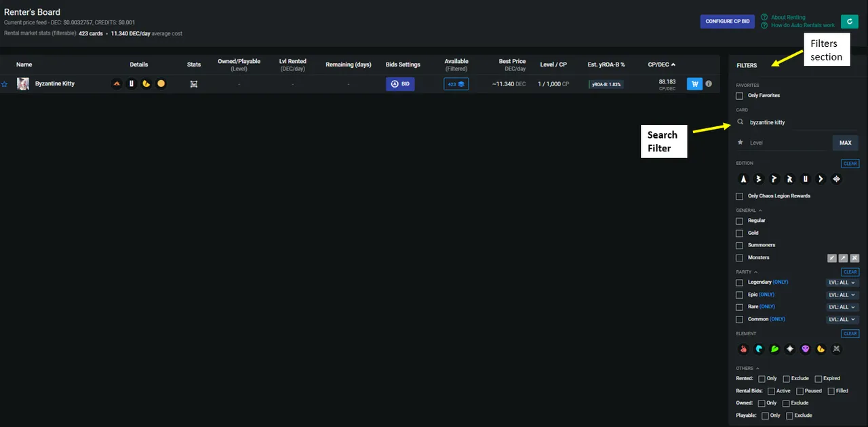Image resolution: width=868 pixels, height=427 pixels.
Task: Open the Epic LVL: ALL dropdown
Action: pyautogui.click(x=842, y=295)
